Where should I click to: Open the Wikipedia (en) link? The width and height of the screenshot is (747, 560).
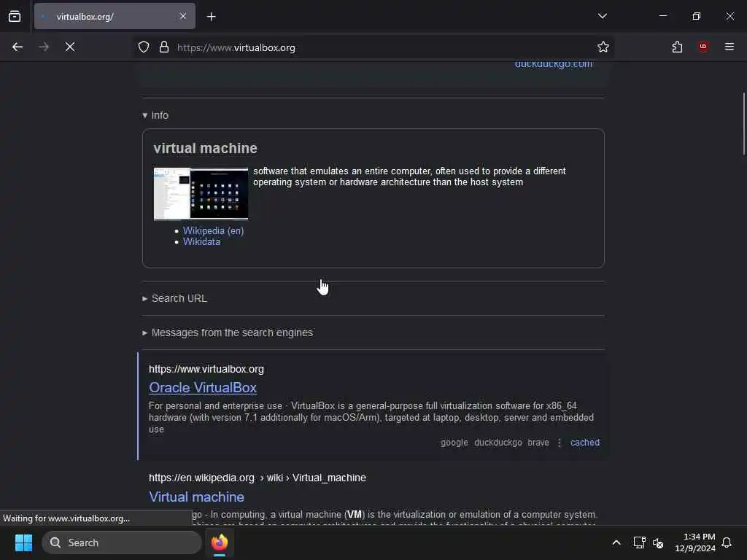(214, 230)
